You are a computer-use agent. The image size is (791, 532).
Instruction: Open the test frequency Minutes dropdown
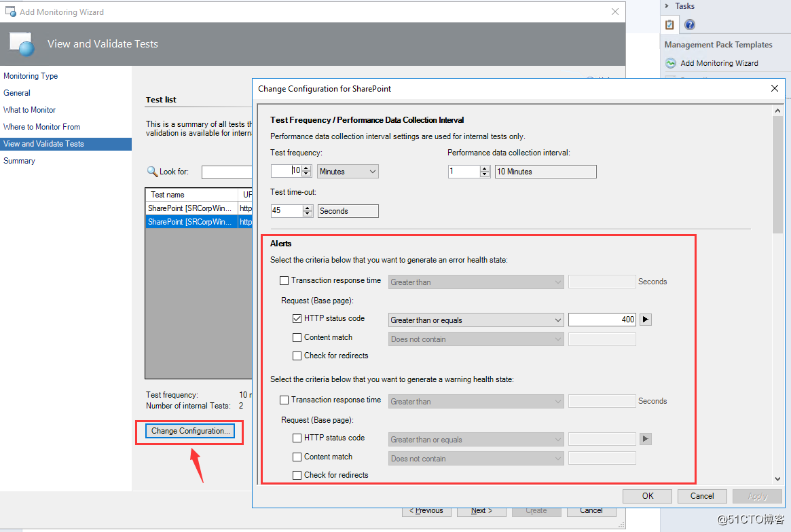[x=348, y=172]
